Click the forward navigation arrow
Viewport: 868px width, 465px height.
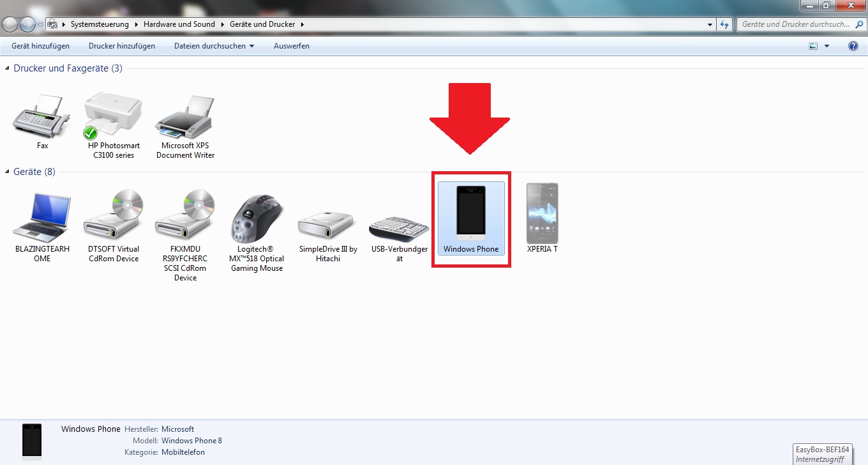pyautogui.click(x=27, y=24)
